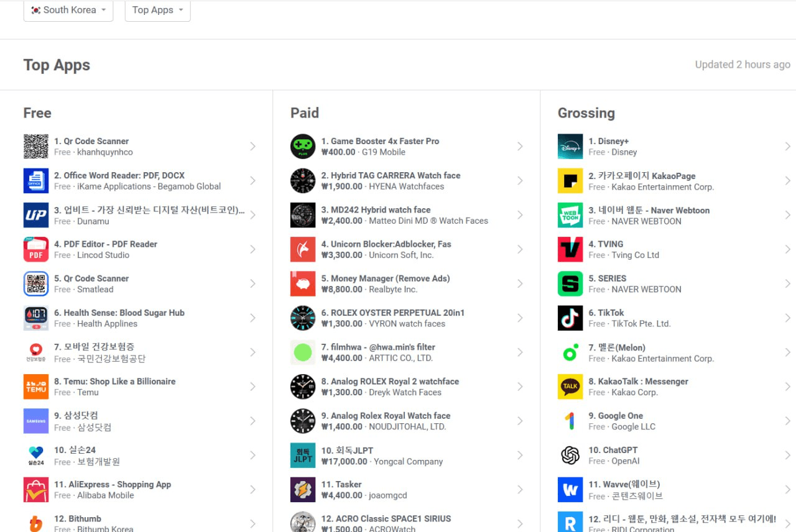Click the Smatlead Qr Code Scanner icon
This screenshot has width=796, height=532.
[36, 283]
